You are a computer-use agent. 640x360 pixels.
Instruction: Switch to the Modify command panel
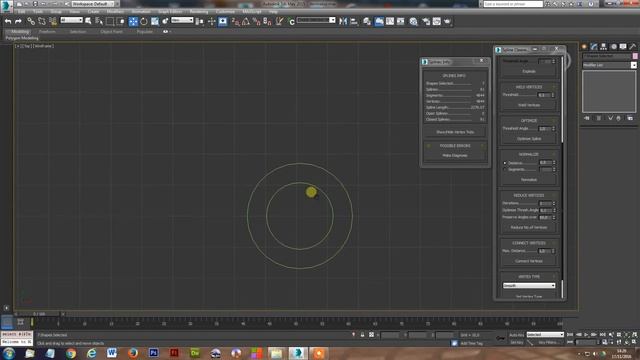(594, 47)
